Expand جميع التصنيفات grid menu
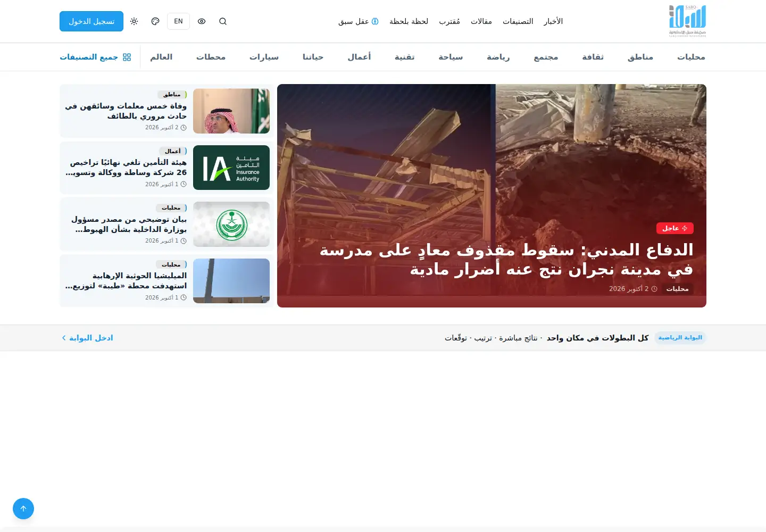This screenshot has width=766, height=532. pyautogui.click(x=95, y=57)
